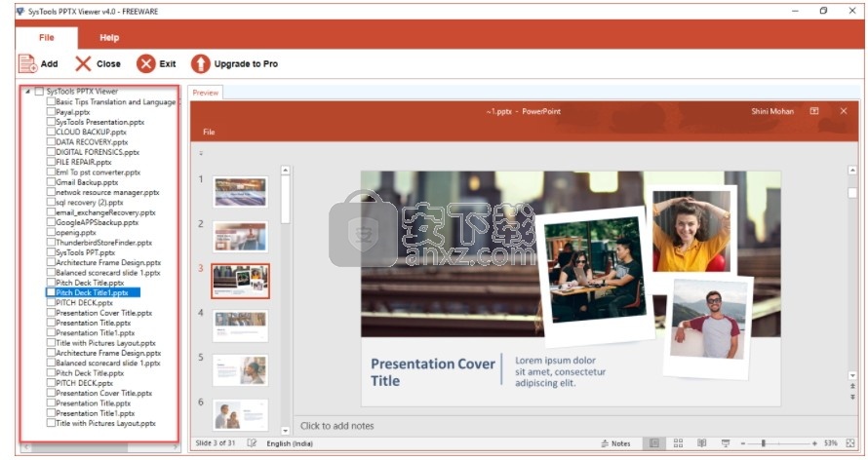Click Slide 3 of 31 indicator
Viewport: 868px width, 460px height.
216,442
